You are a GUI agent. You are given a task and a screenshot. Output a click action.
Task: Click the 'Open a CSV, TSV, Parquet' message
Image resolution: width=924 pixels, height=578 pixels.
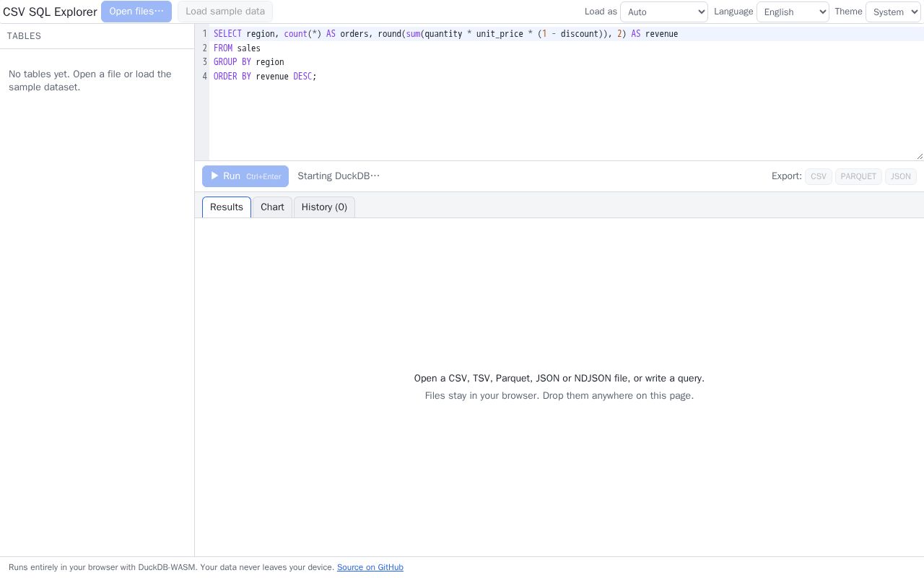point(559,379)
